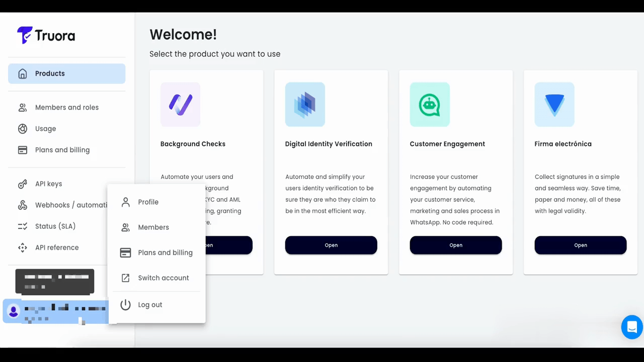Click the Profile person icon in popup
This screenshot has height=362, width=644.
click(x=126, y=202)
